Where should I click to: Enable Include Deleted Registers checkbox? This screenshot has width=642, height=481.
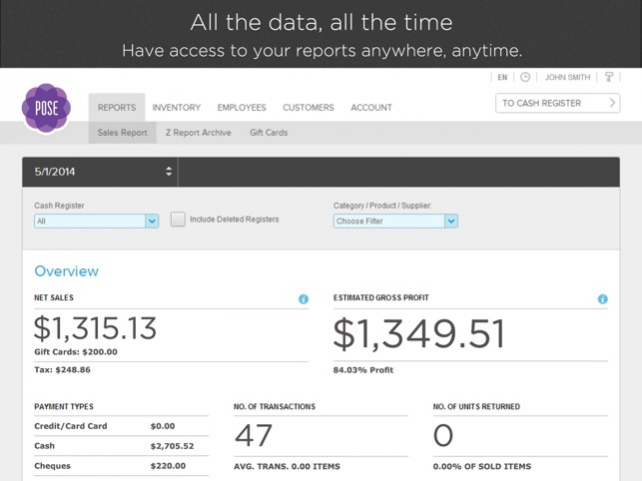[x=178, y=219]
